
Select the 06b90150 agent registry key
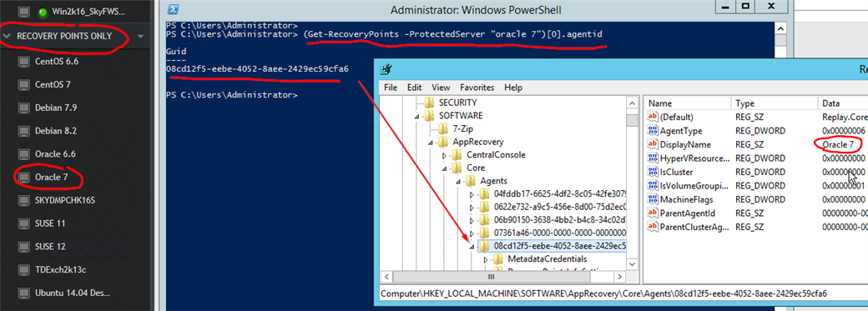click(x=560, y=220)
